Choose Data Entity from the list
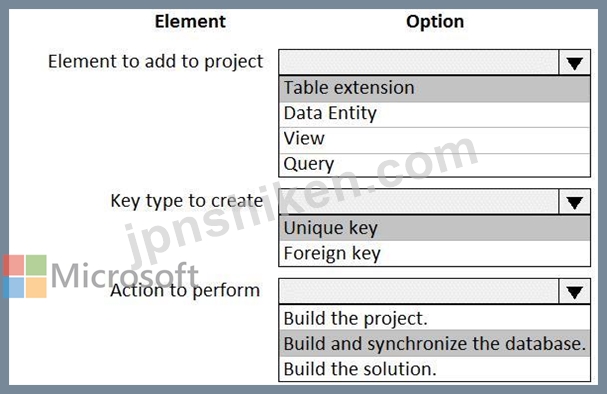607x394 pixels. click(434, 114)
